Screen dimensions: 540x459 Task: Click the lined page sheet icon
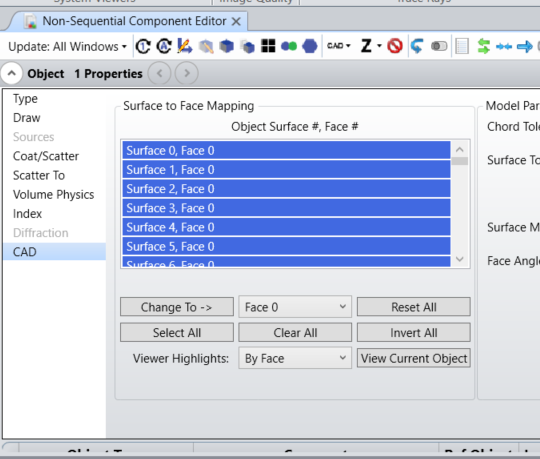(x=461, y=46)
